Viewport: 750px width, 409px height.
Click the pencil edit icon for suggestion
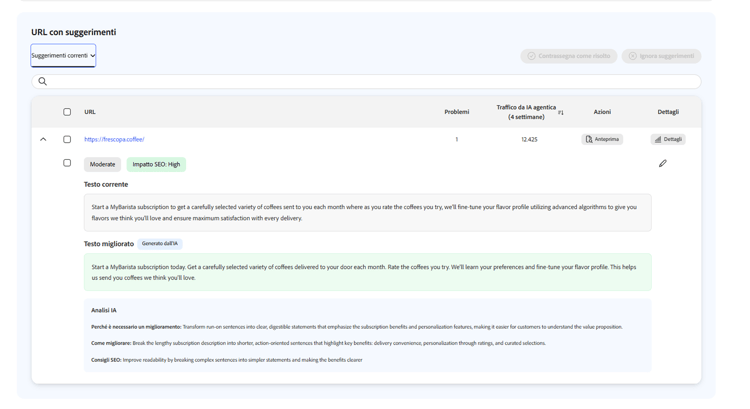(x=662, y=164)
